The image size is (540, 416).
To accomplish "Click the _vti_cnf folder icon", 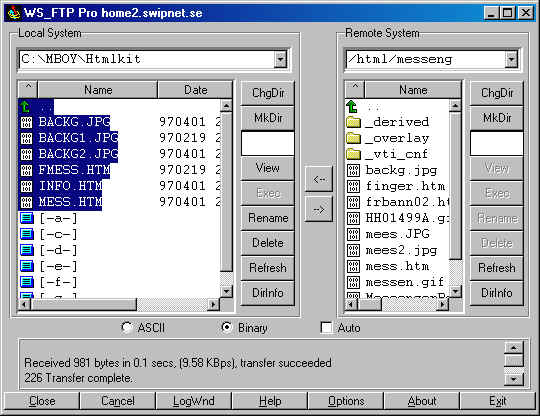I will 353,154.
